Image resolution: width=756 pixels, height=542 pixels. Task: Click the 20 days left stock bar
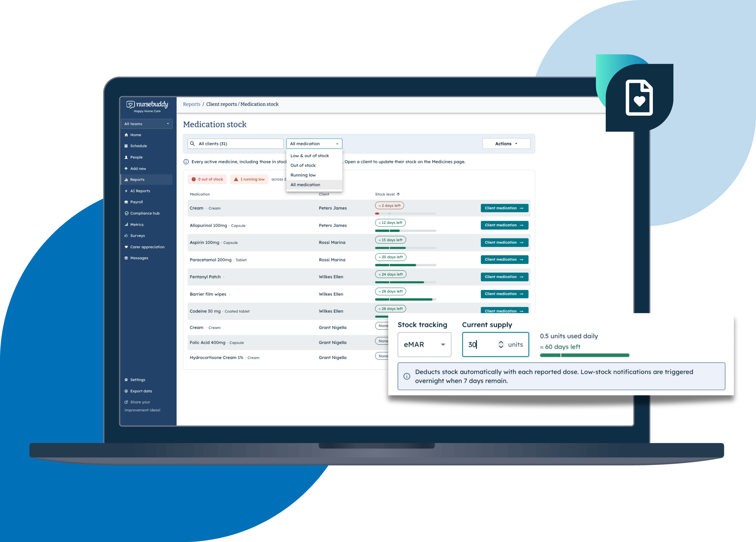coord(405,265)
